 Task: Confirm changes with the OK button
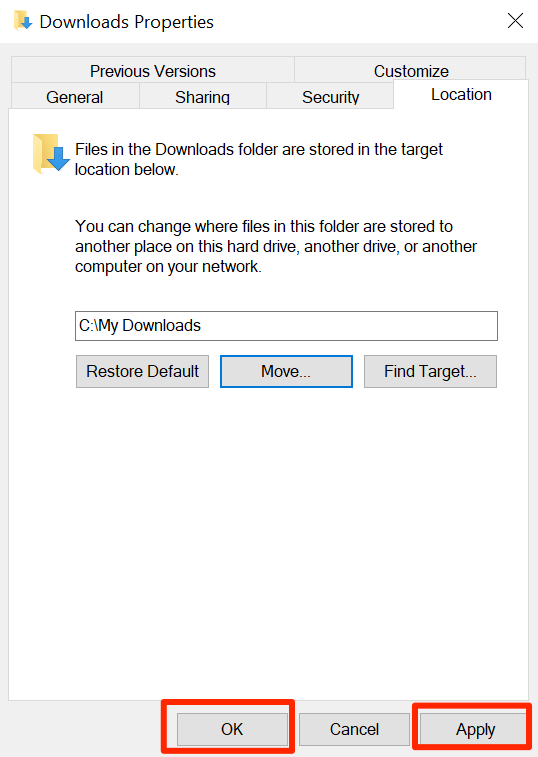coord(232,729)
